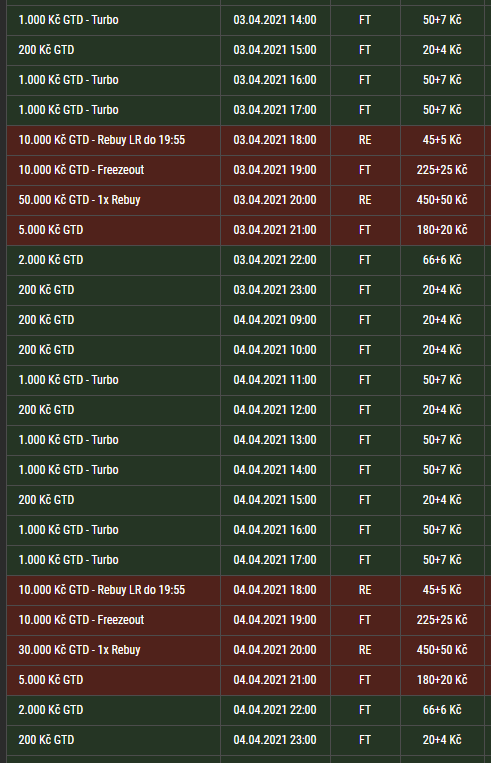Image resolution: width=491 pixels, height=763 pixels.
Task: Click the 66+6 Kč buy-in on 04.04.2021
Action: (442, 710)
